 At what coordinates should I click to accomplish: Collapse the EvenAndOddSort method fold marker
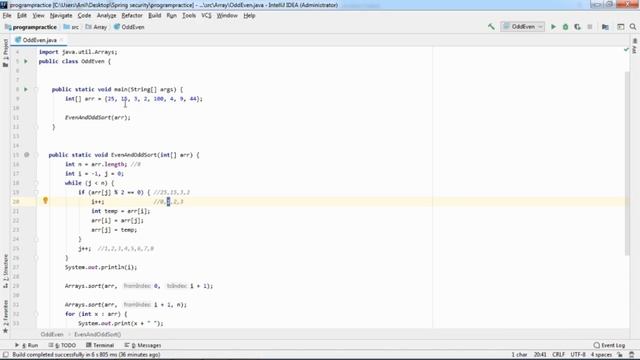[x=36, y=155]
